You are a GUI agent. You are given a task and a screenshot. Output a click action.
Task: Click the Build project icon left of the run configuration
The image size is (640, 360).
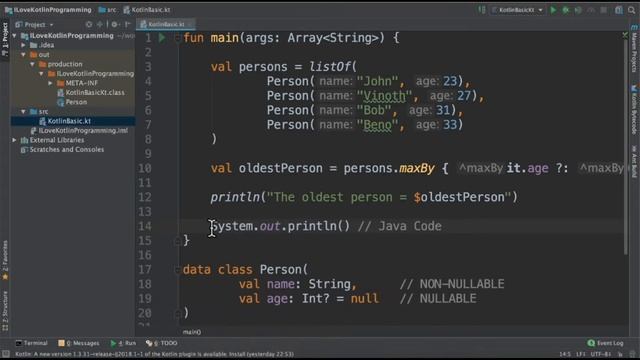tap(482, 10)
